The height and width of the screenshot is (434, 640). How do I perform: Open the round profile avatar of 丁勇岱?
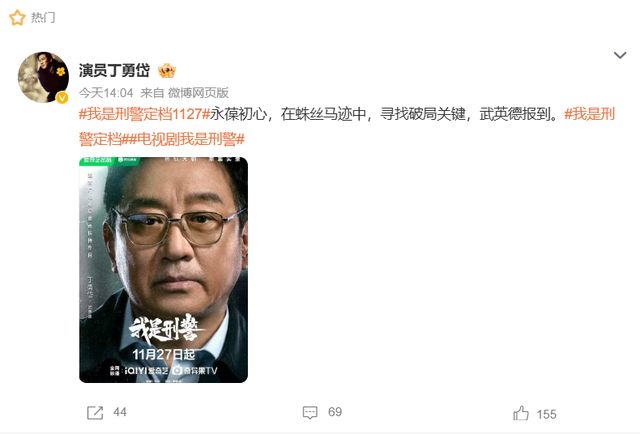pos(43,77)
